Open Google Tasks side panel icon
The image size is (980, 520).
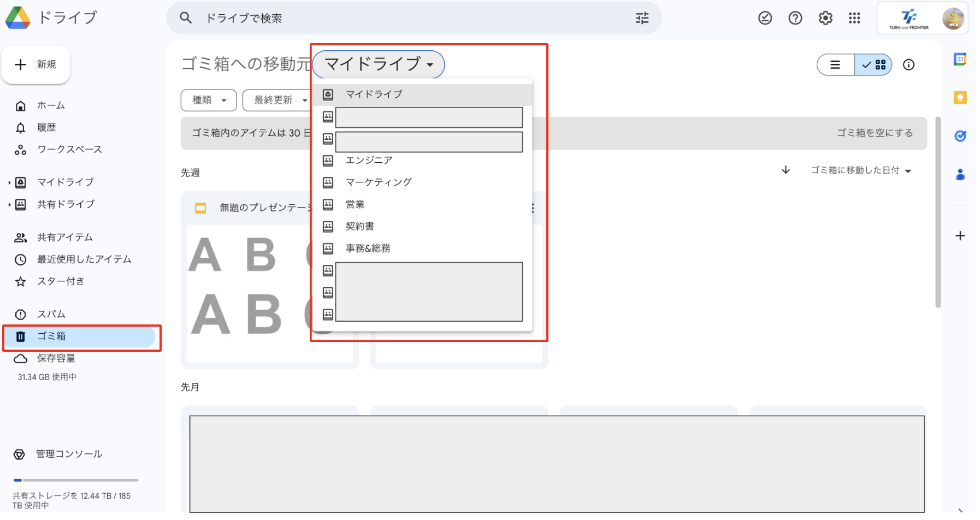(x=960, y=136)
